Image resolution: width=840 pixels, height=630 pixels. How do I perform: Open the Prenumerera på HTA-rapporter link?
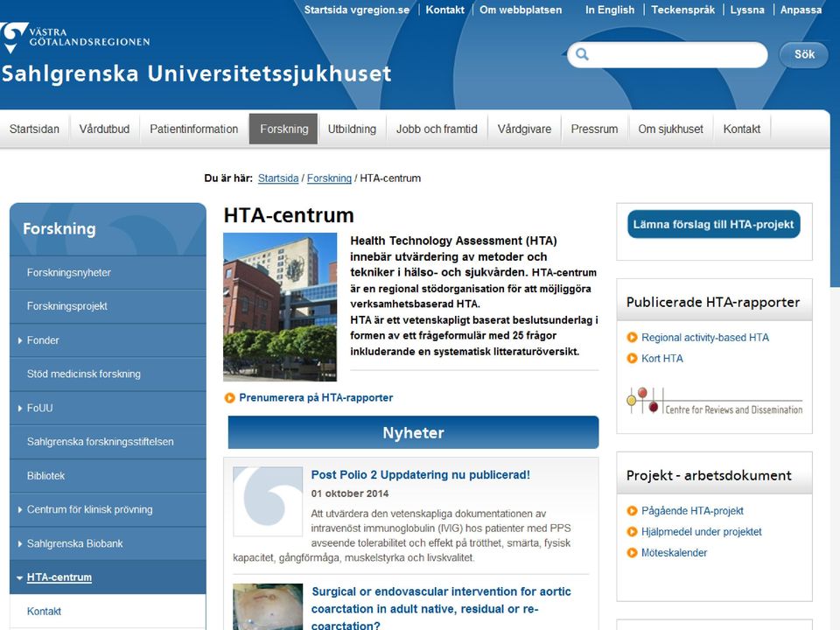(x=316, y=397)
